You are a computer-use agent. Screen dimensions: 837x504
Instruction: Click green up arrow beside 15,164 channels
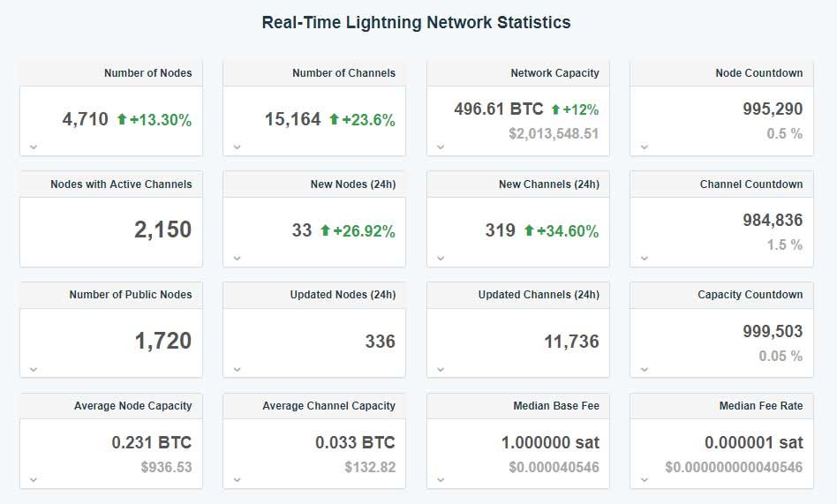(335, 119)
